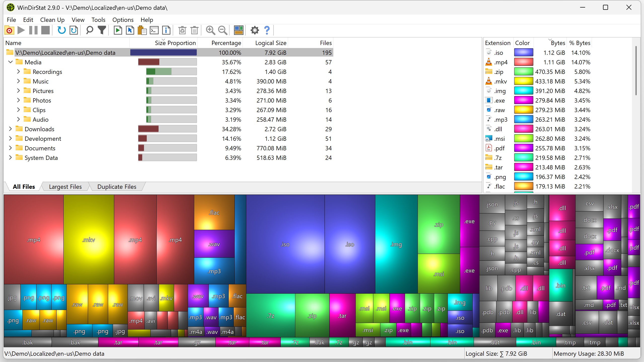Switch to the Largest Files tab
The image size is (644, 362).
click(x=65, y=187)
